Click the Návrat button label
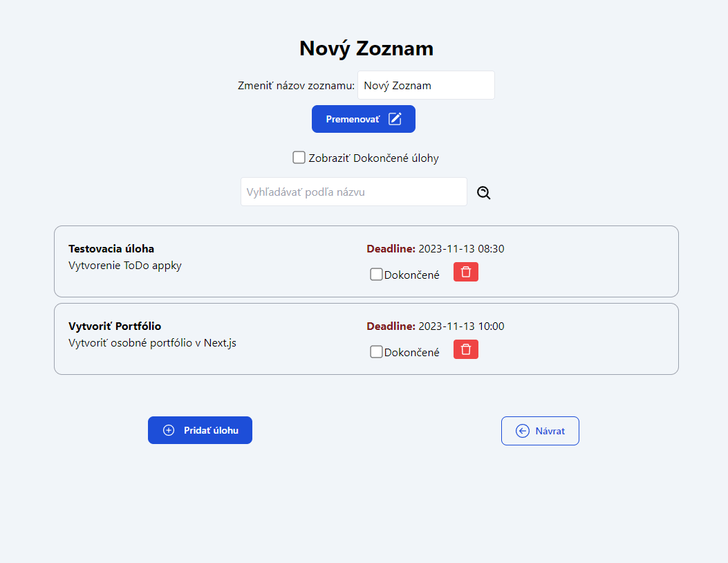728x563 pixels. pyautogui.click(x=550, y=431)
